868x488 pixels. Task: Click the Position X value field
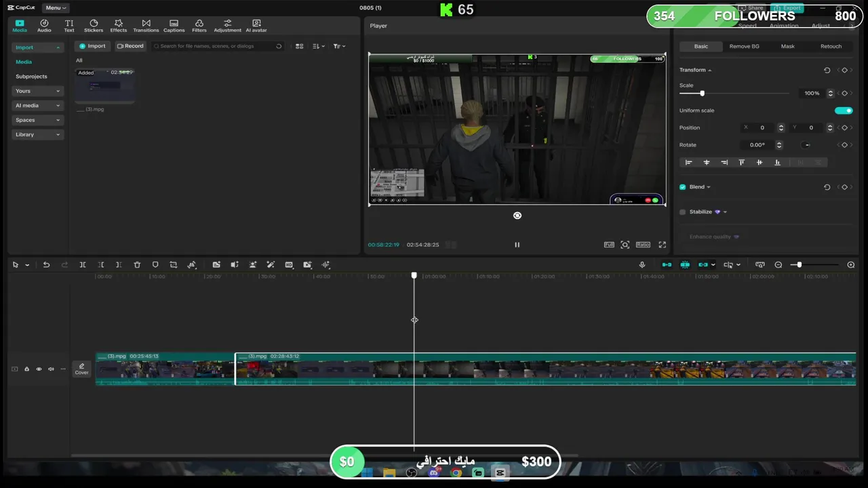click(762, 127)
